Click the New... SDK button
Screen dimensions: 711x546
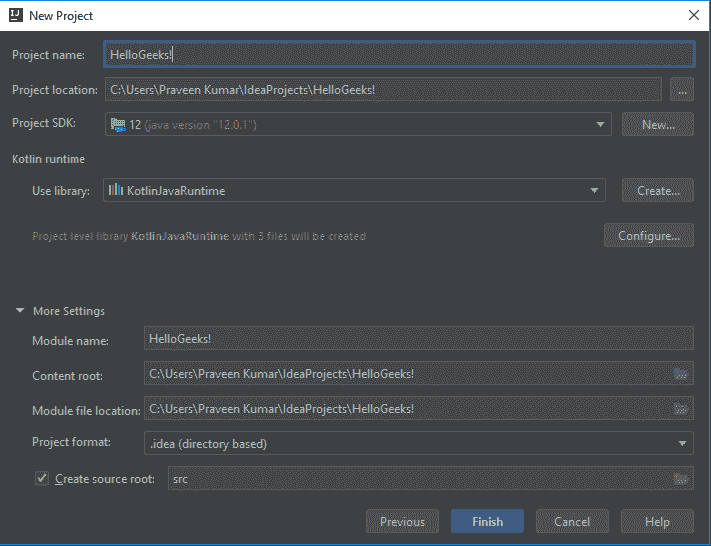(657, 124)
